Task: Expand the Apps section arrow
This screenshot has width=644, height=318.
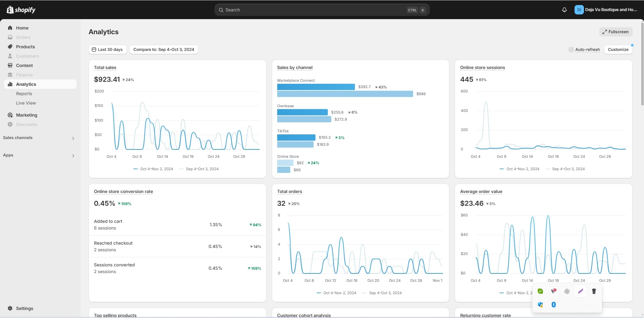Action: pyautogui.click(x=73, y=155)
